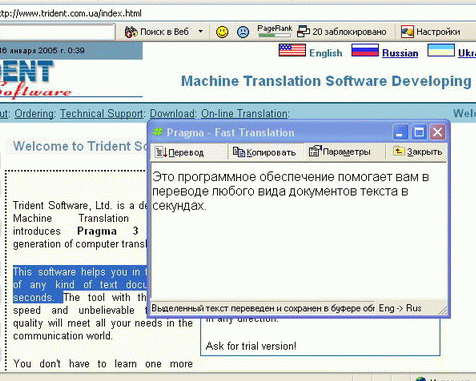The width and height of the screenshot is (476, 381).
Task: Click the Поиск в Веб search button
Action: coord(156,32)
